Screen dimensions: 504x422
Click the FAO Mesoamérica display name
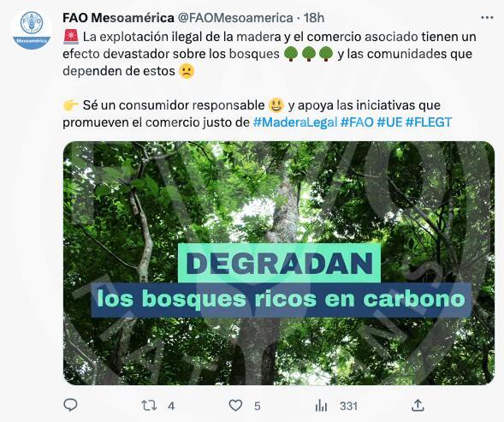coord(118,18)
